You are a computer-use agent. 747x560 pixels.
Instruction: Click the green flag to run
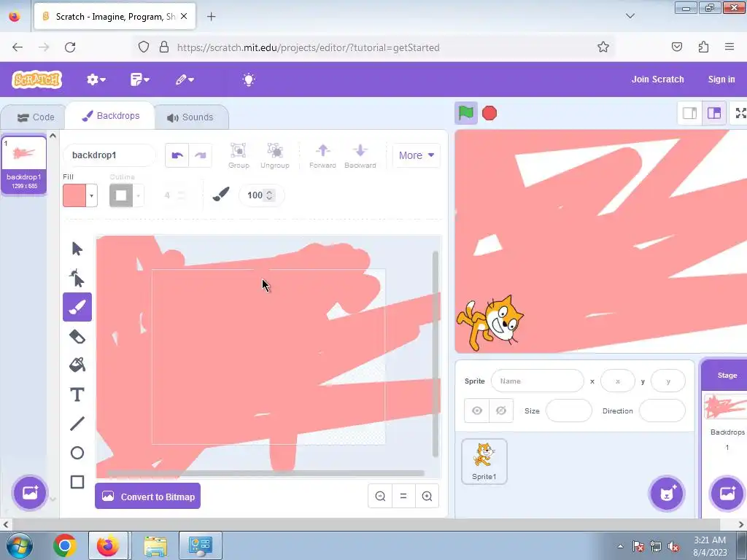click(466, 113)
